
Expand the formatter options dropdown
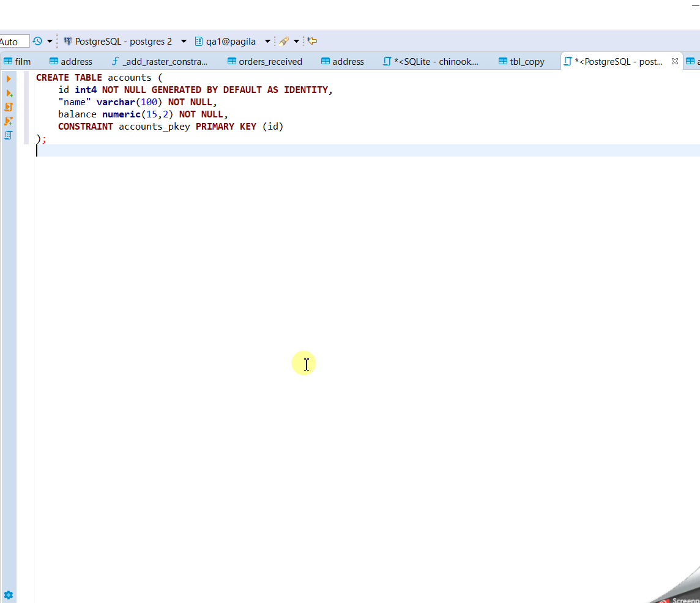coord(296,41)
